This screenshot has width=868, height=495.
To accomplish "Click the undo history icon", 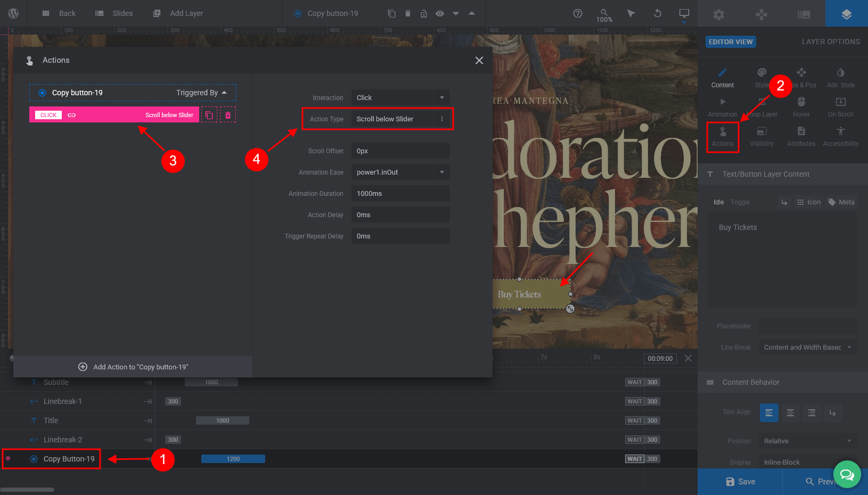I will point(658,13).
